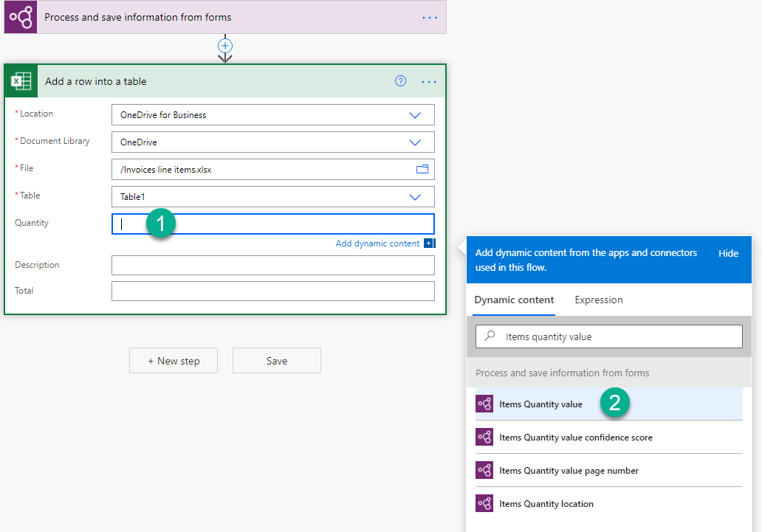This screenshot has width=762, height=532.
Task: Click the search magnifier in the dynamic content pane
Action: pyautogui.click(x=488, y=336)
